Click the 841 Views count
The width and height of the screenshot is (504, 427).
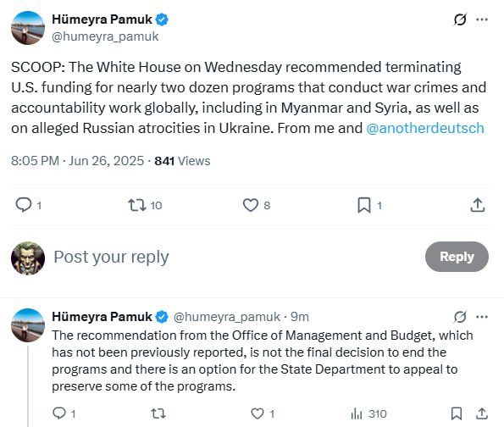pyautogui.click(x=182, y=161)
